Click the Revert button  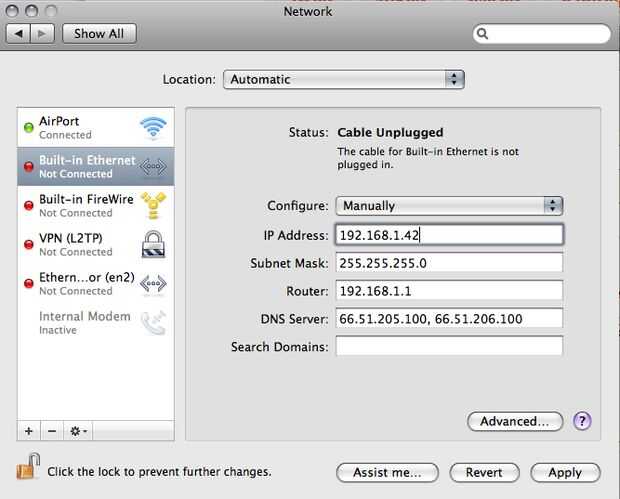click(484, 472)
